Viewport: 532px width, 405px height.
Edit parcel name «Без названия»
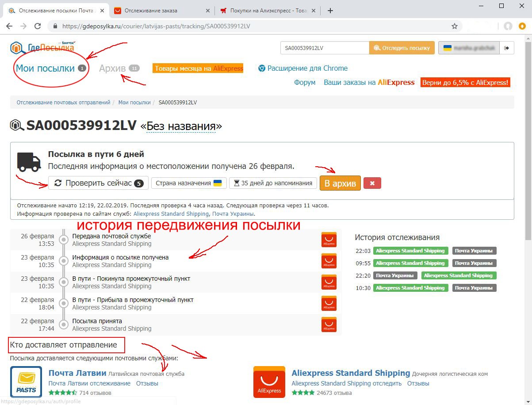coord(181,126)
